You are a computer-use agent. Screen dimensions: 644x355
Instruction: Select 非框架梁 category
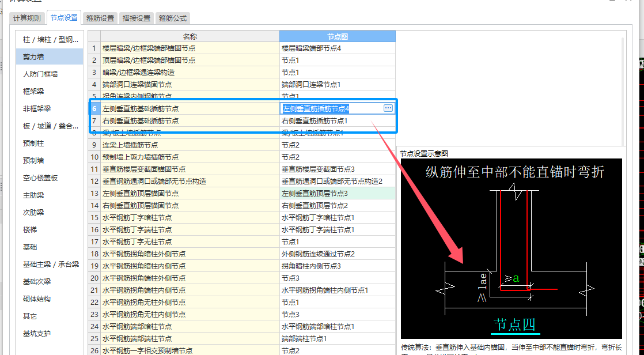(50, 108)
